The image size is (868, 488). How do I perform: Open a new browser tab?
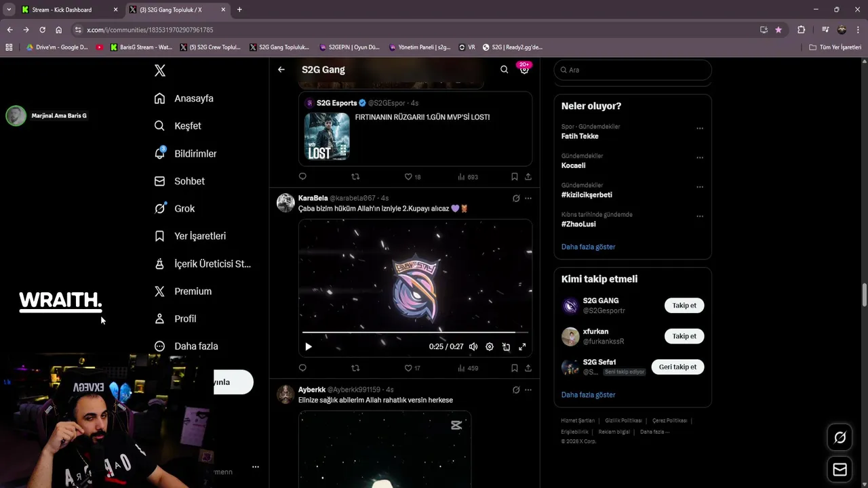click(x=239, y=9)
